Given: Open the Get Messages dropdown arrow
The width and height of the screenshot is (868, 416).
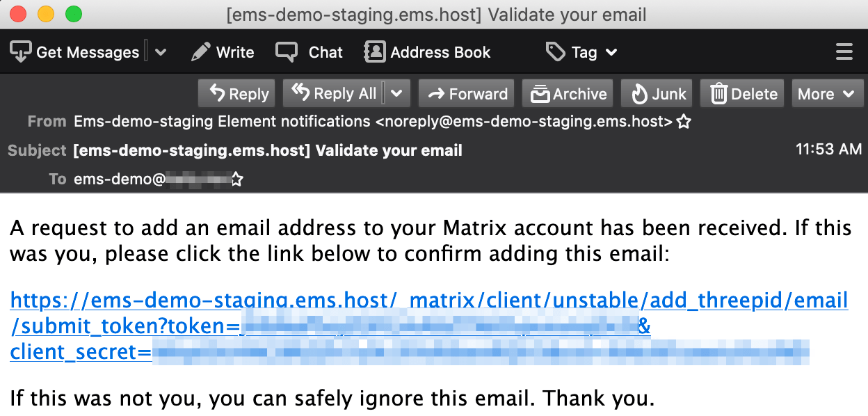Looking at the screenshot, I should point(160,52).
